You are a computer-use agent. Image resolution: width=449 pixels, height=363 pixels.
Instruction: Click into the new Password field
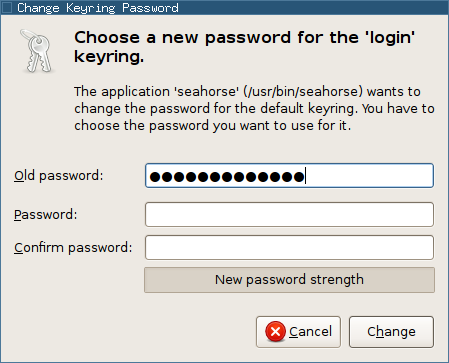coord(289,214)
